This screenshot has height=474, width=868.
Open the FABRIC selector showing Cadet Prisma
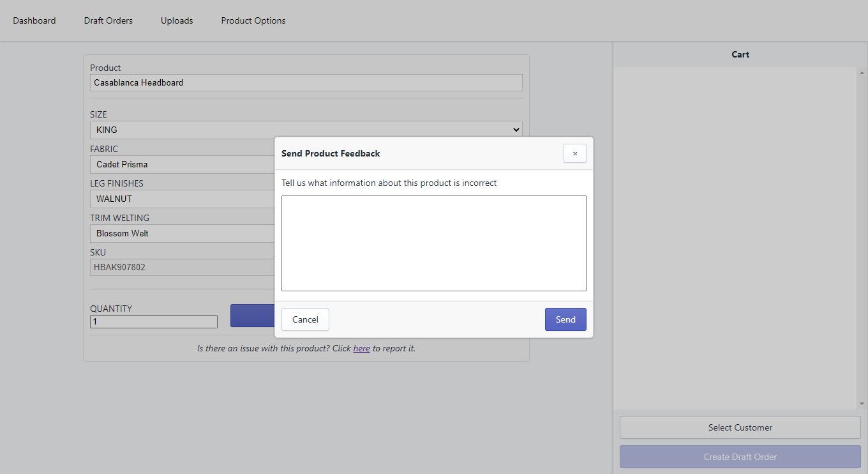(x=182, y=164)
